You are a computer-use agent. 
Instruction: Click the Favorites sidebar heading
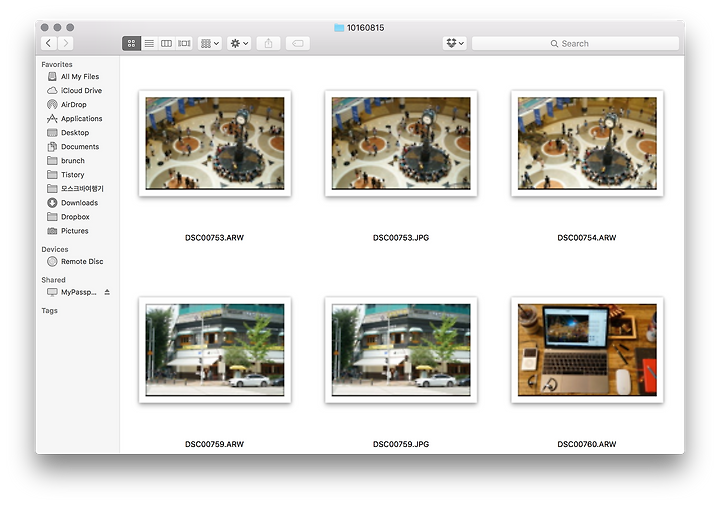[57, 64]
